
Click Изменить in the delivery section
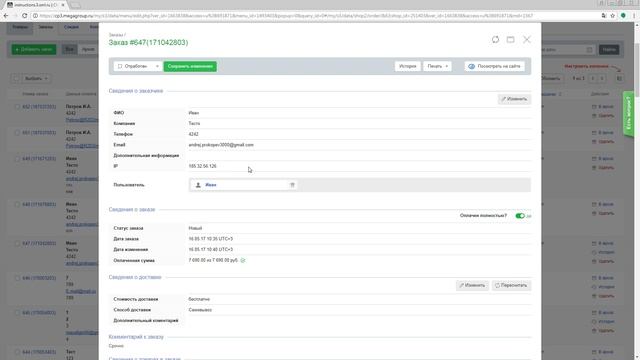coord(472,285)
